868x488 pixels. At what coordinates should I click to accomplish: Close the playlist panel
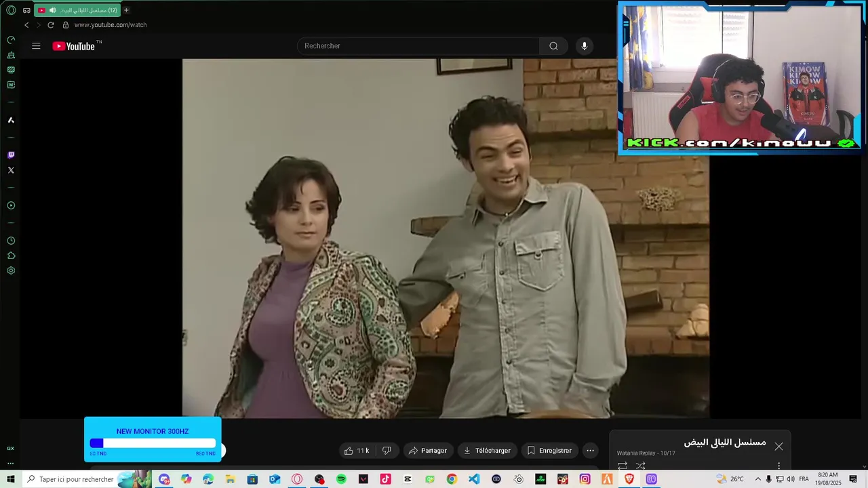[x=778, y=447]
